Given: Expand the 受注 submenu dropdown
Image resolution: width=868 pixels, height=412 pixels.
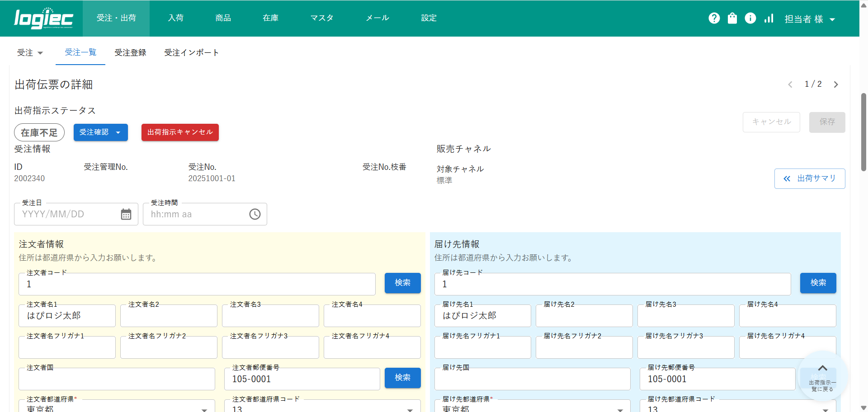Looking at the screenshot, I should coord(30,53).
